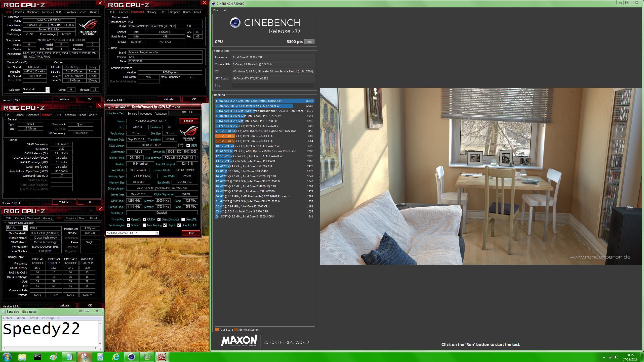Click the Cinebench Run button

(x=309, y=42)
